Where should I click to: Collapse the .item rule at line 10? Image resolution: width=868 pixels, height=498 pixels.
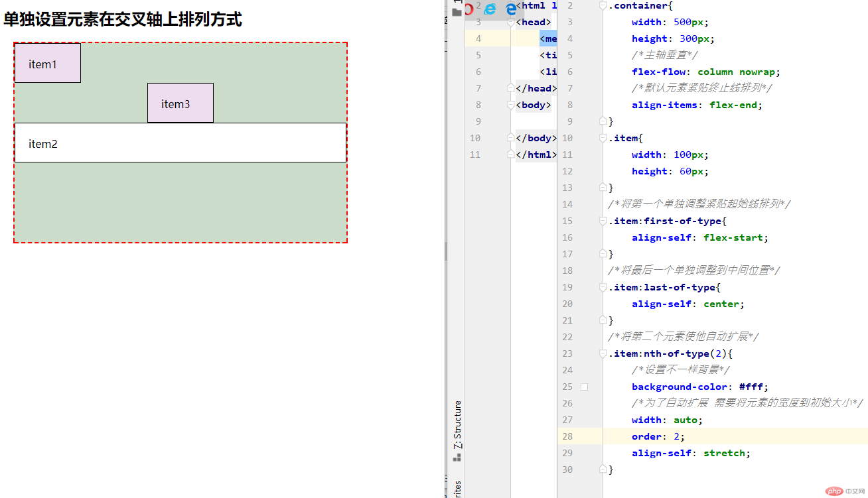pos(603,138)
